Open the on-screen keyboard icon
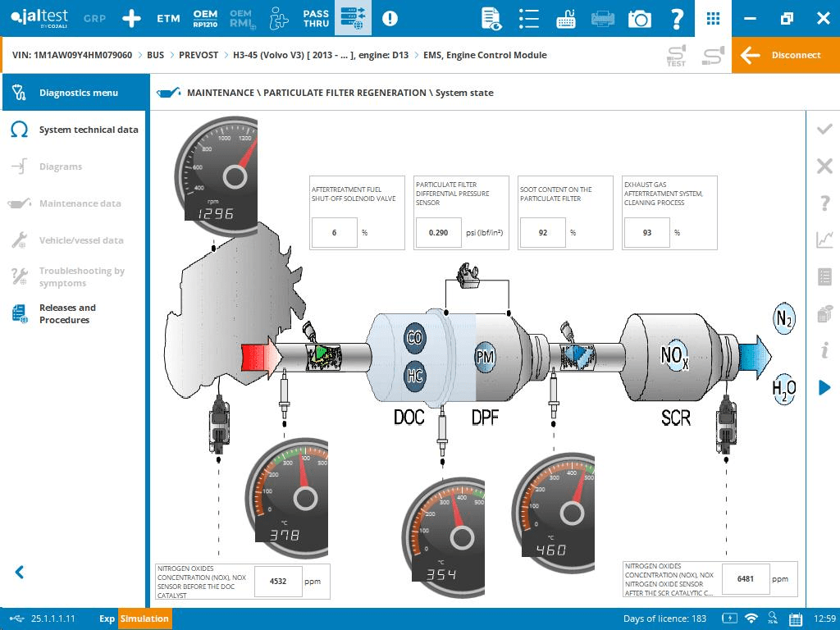Image resolution: width=840 pixels, height=630 pixels. click(x=566, y=18)
